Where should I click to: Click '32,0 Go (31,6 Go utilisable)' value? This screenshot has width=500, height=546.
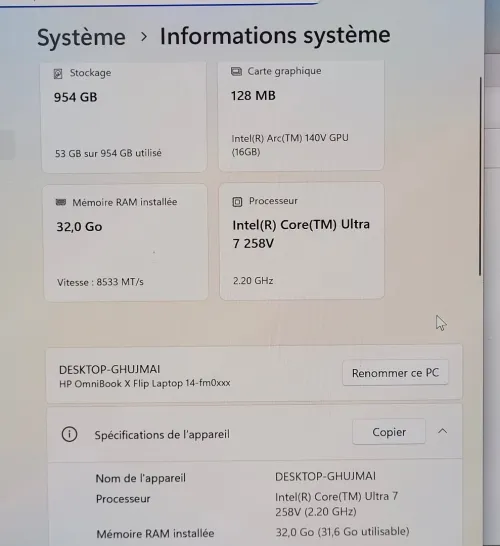(343, 532)
